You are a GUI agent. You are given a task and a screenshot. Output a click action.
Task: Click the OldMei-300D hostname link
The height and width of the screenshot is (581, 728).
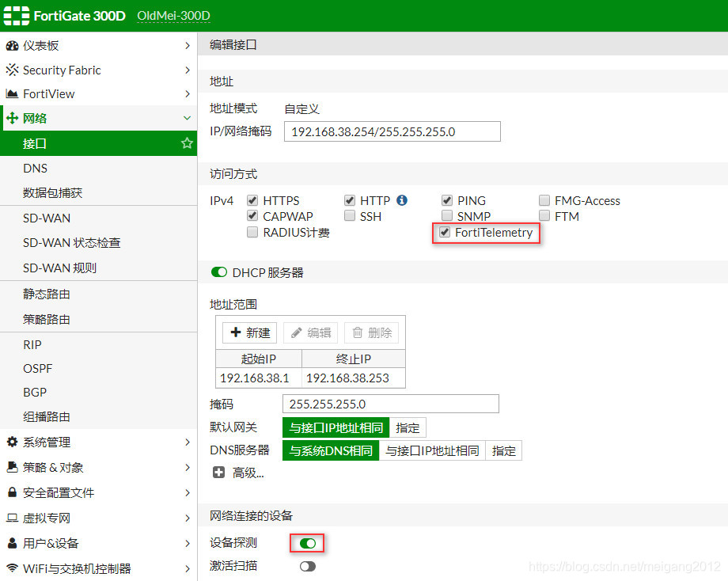[173, 16]
